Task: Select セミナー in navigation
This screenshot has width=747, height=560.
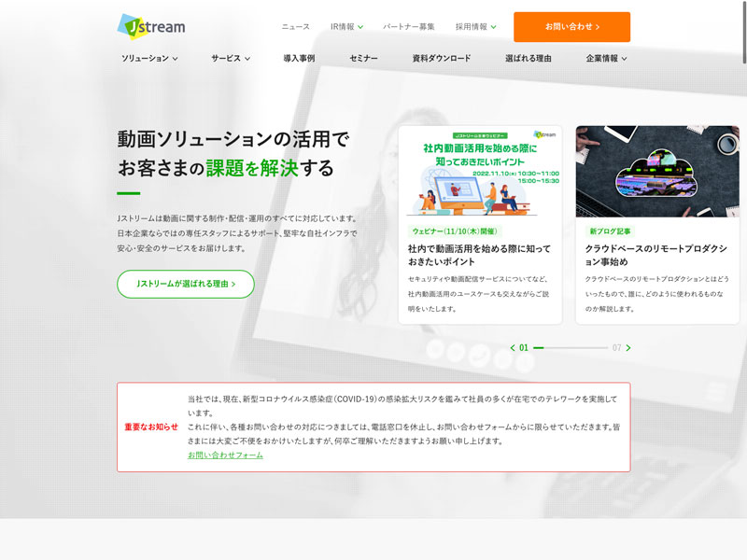Action: [x=363, y=58]
